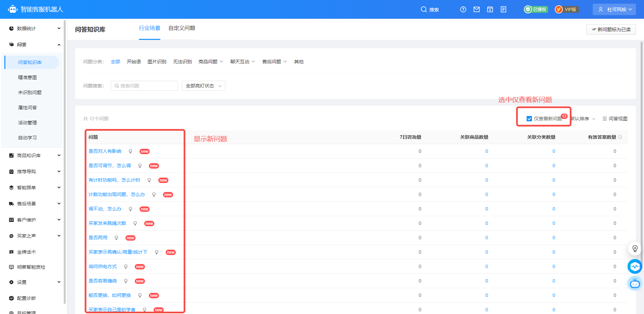Switch to the 行业场景 tab

(x=150, y=28)
